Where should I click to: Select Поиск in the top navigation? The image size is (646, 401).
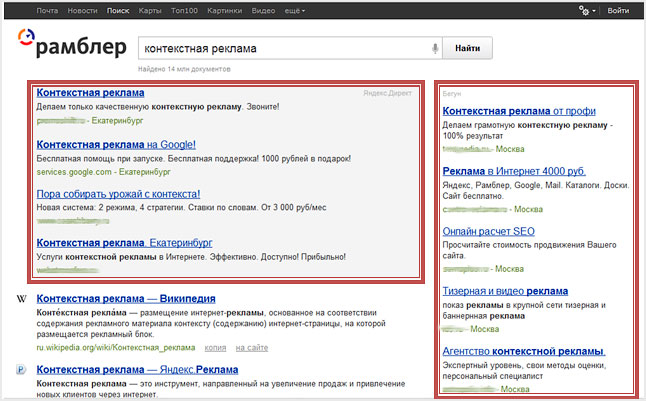click(x=118, y=11)
